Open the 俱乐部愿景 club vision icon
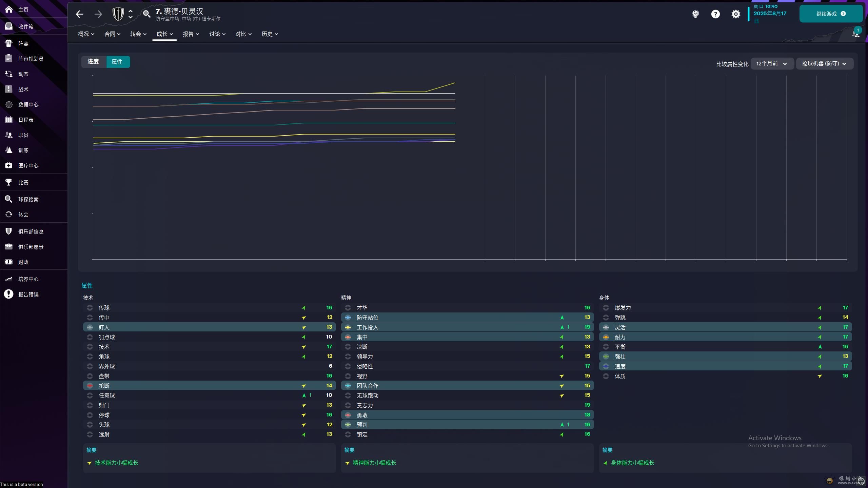 click(9, 247)
